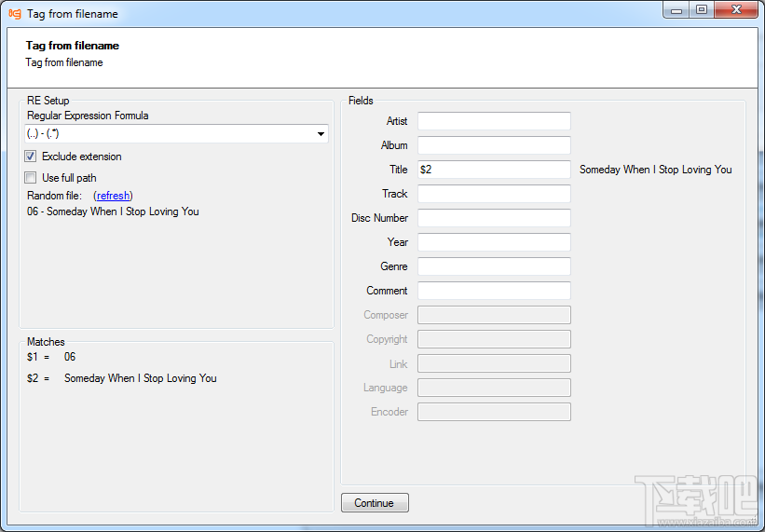
Task: Click the Comment input field
Action: (494, 291)
